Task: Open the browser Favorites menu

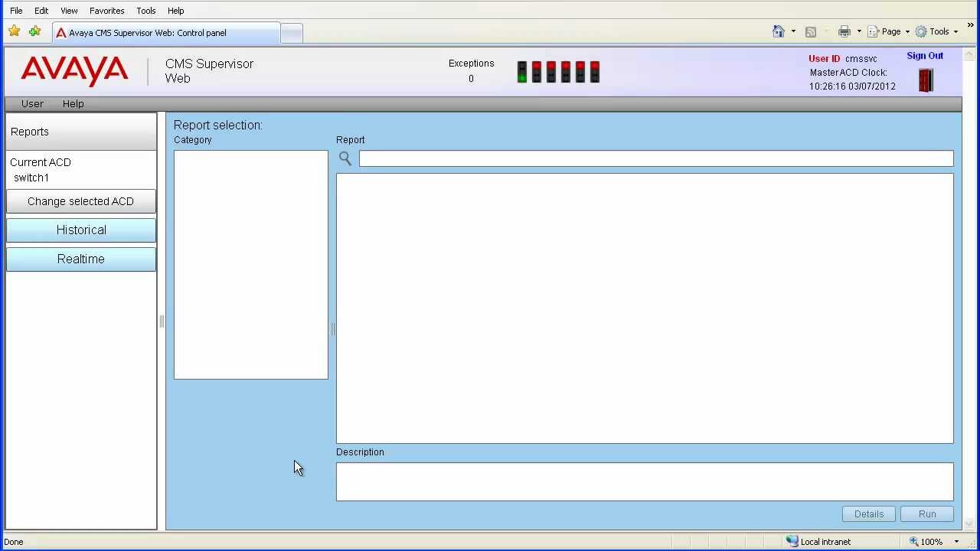Action: (x=106, y=11)
